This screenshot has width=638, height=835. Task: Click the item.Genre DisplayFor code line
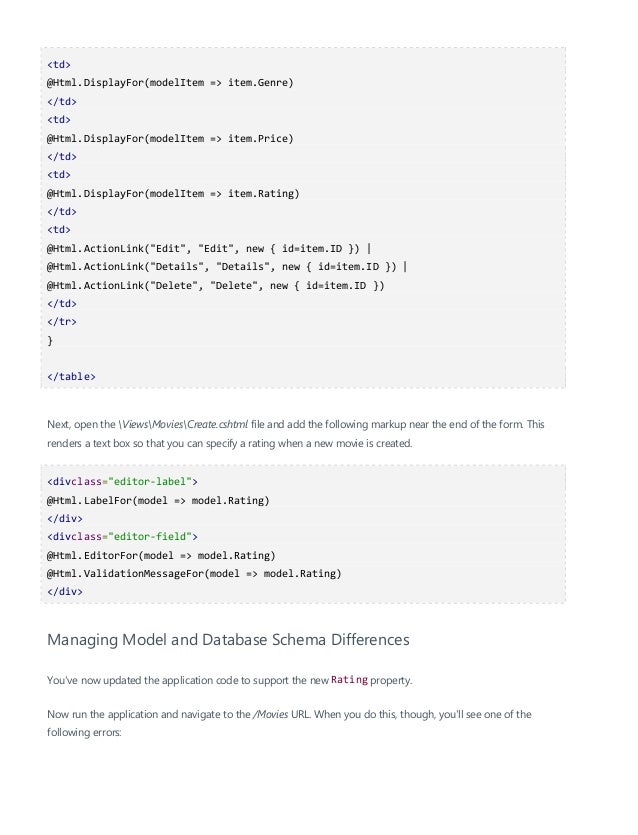tap(170, 83)
